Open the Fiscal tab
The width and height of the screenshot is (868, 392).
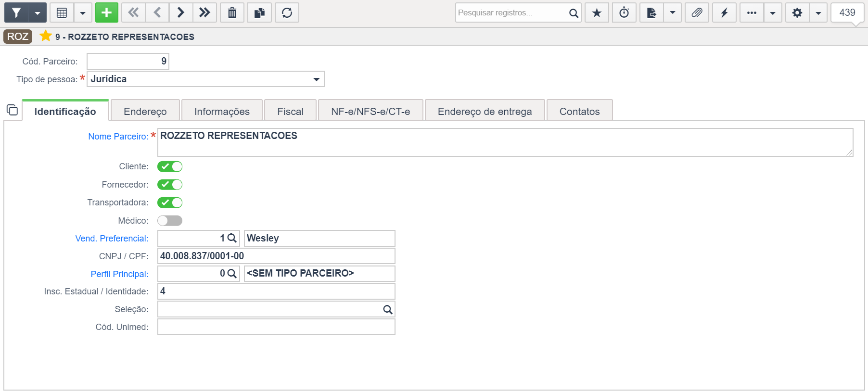tap(291, 111)
